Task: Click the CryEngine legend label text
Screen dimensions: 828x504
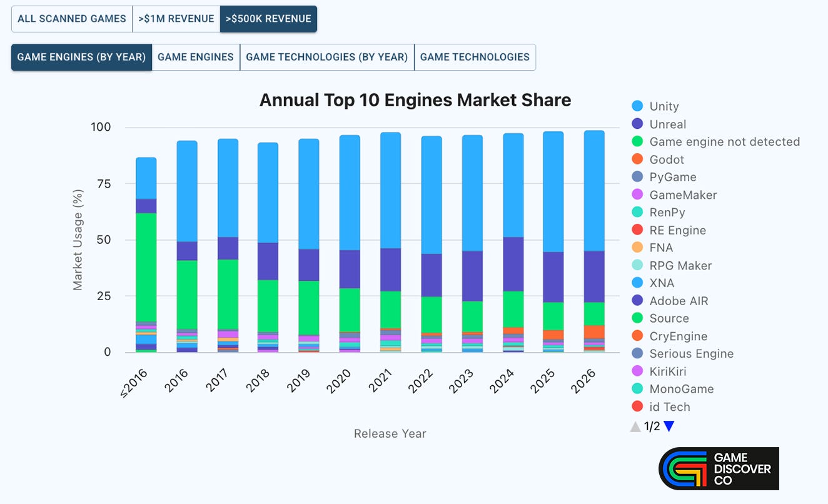Action: point(679,336)
